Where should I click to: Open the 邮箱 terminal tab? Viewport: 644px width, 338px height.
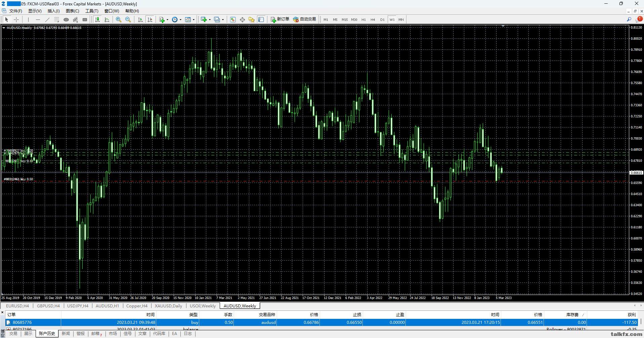[96, 334]
